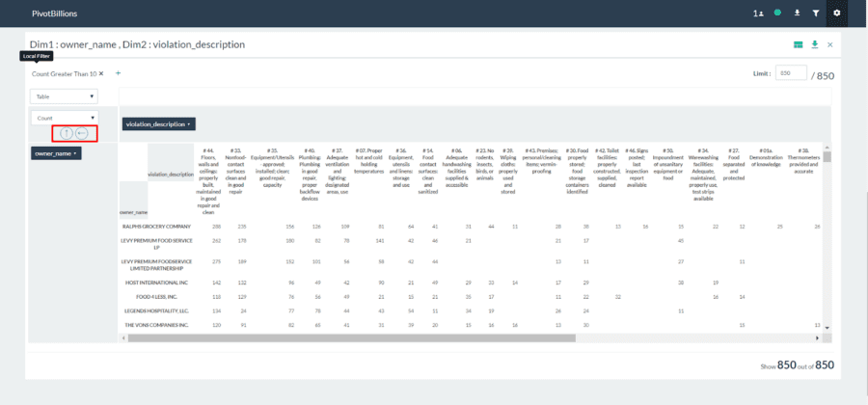Click value 262 in Levy Premium Food Service row
The width and height of the screenshot is (868, 405).
coord(216,241)
